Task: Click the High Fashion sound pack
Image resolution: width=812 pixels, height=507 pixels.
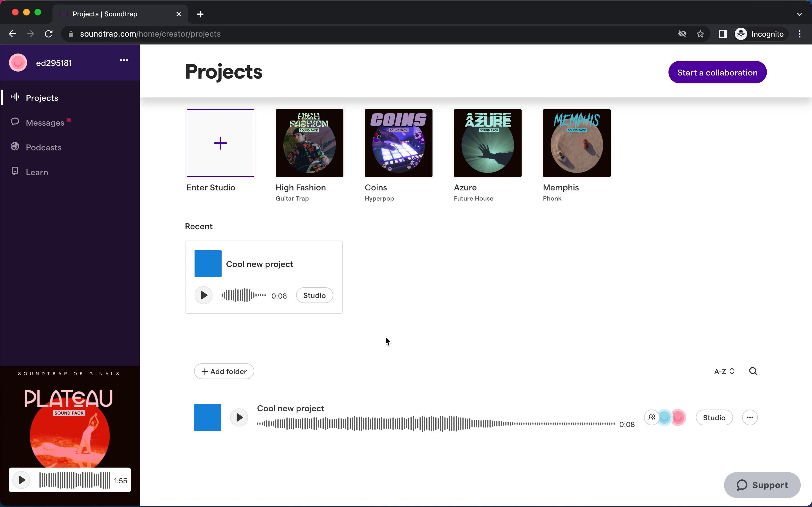Action: tap(309, 143)
